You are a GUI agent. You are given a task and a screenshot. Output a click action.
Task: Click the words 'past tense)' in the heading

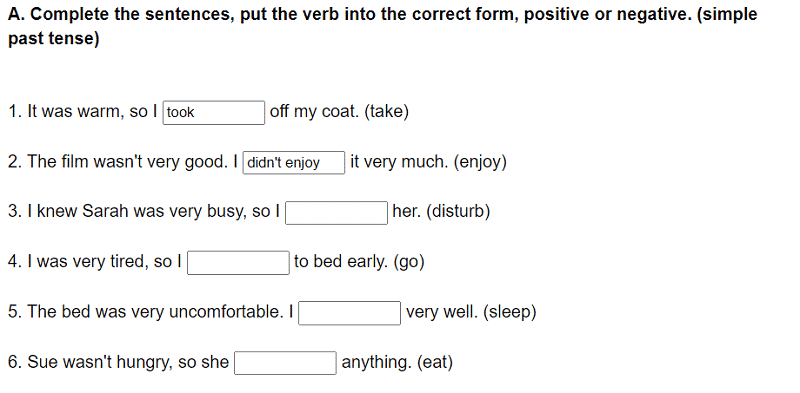(x=54, y=39)
